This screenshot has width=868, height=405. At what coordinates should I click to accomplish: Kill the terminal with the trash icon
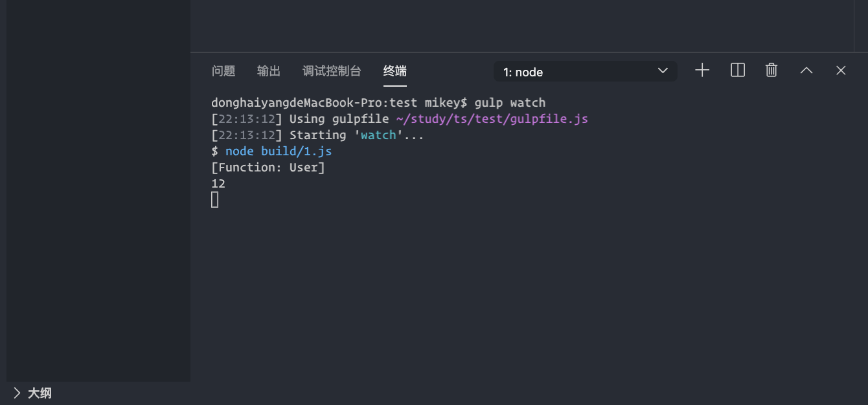771,71
